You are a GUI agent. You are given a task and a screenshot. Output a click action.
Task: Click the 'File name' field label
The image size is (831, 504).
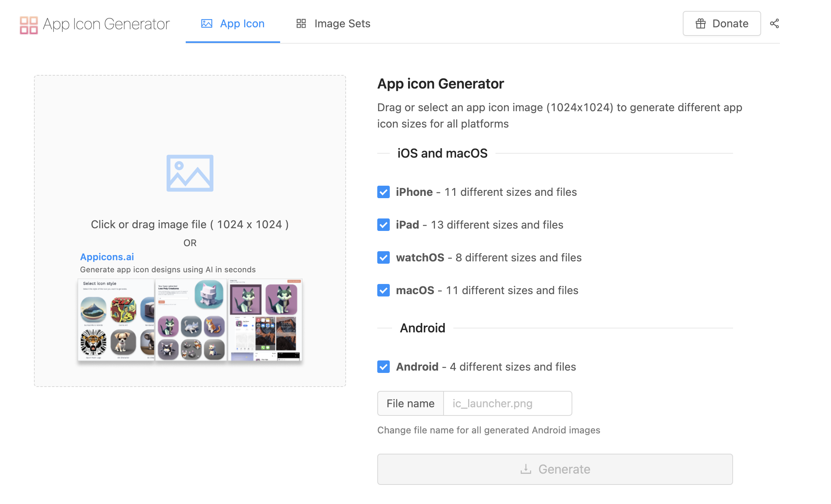pyautogui.click(x=410, y=403)
